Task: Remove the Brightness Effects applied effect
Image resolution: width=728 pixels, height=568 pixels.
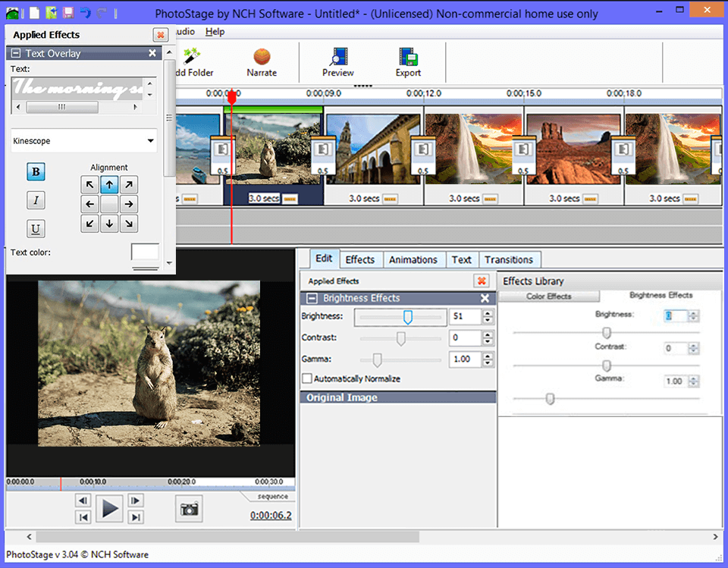Action: point(485,298)
